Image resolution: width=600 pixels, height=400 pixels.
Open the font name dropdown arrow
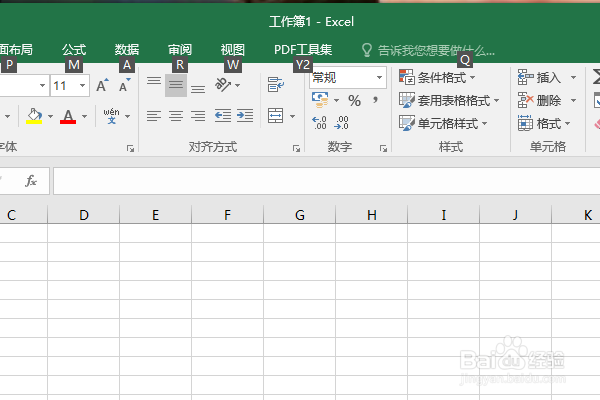(x=42, y=85)
